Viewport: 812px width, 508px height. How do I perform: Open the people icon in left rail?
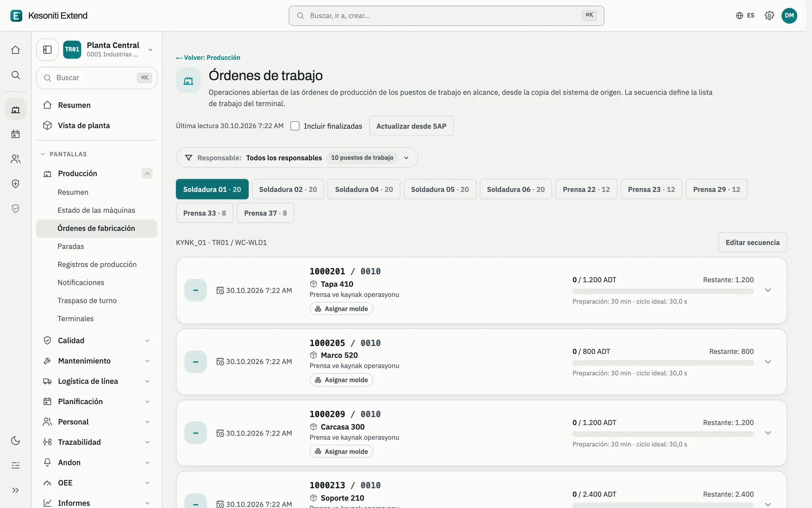[x=16, y=159]
